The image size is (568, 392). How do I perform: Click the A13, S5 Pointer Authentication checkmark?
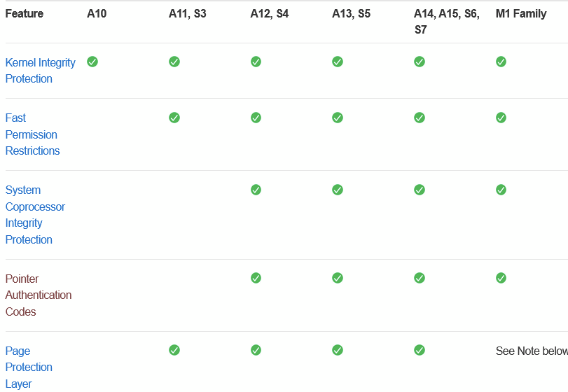point(338,278)
